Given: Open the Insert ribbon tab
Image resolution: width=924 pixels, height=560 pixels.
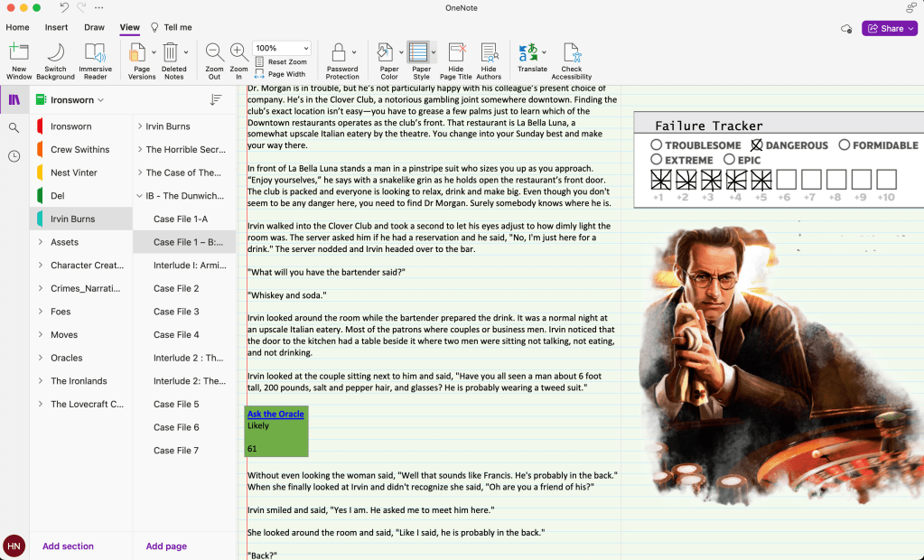Looking at the screenshot, I should [56, 27].
